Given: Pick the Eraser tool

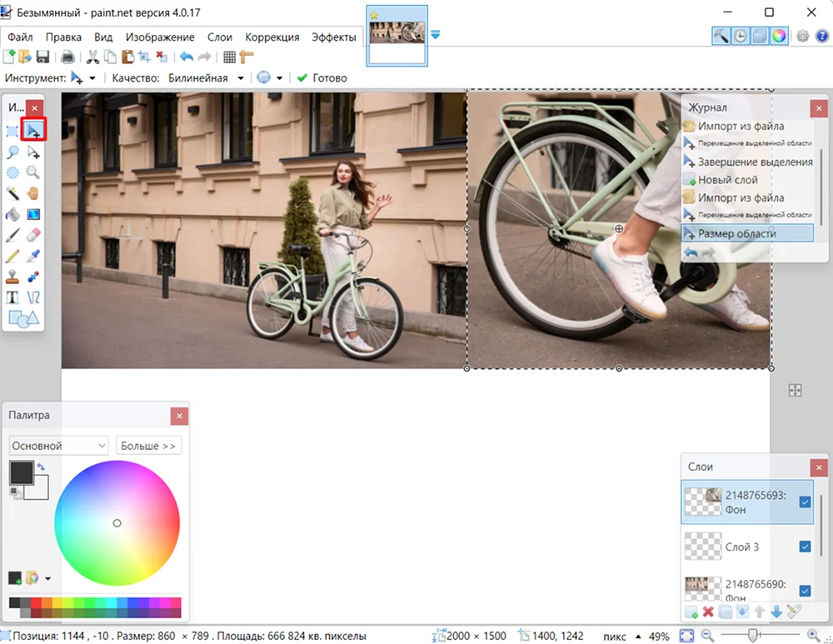Looking at the screenshot, I should click(x=33, y=235).
